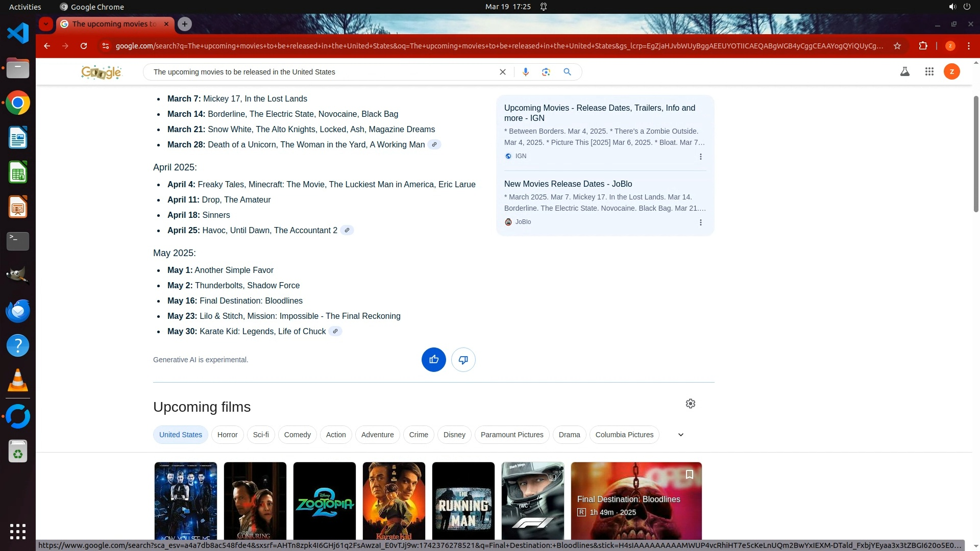The height and width of the screenshot is (551, 980).
Task: Clear the search box text
Action: [x=502, y=72]
